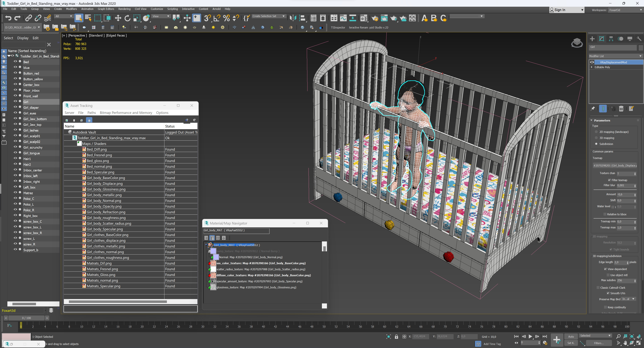
Task: Click Remove modifier trash icon
Action: 621,109
